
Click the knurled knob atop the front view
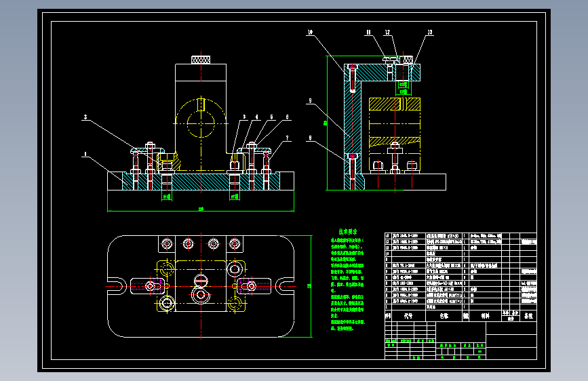coord(201,60)
